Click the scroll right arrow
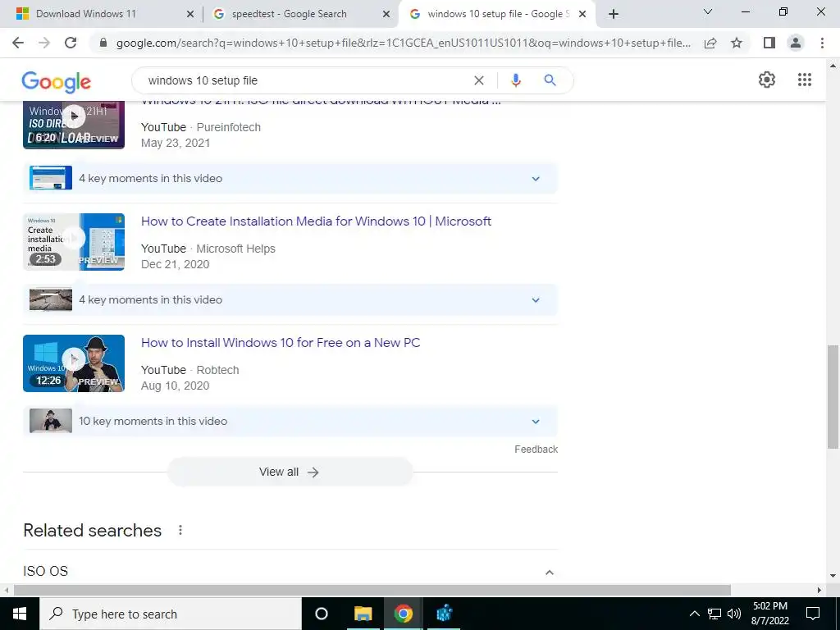The width and height of the screenshot is (840, 630). 819,590
